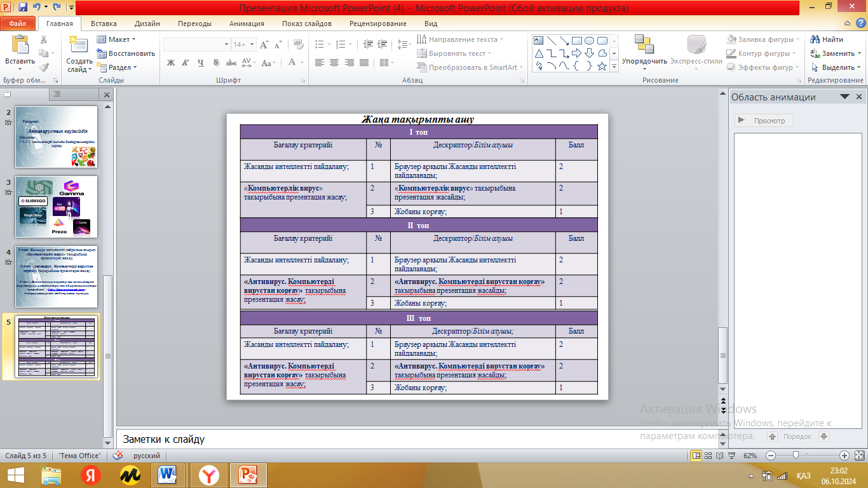Open the Макет layout dropdown
Image resolution: width=868 pixels, height=488 pixels.
(x=117, y=39)
